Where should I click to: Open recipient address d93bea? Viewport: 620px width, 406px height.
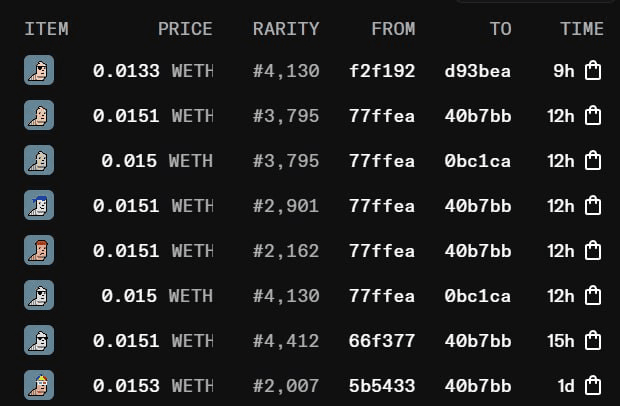click(477, 71)
